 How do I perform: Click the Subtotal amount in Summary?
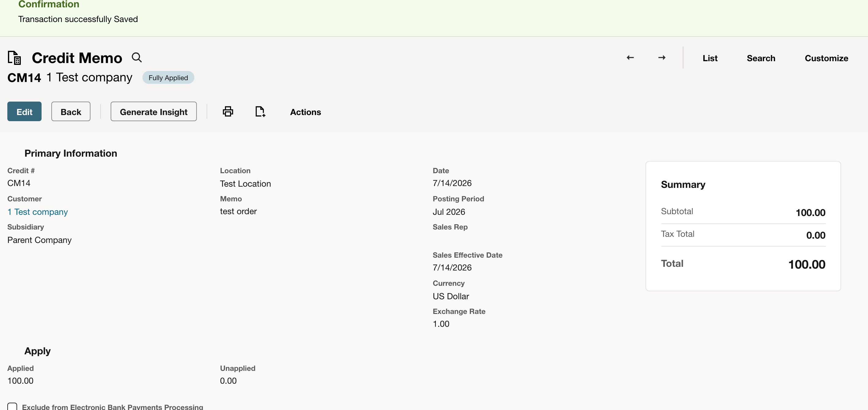[x=810, y=213]
